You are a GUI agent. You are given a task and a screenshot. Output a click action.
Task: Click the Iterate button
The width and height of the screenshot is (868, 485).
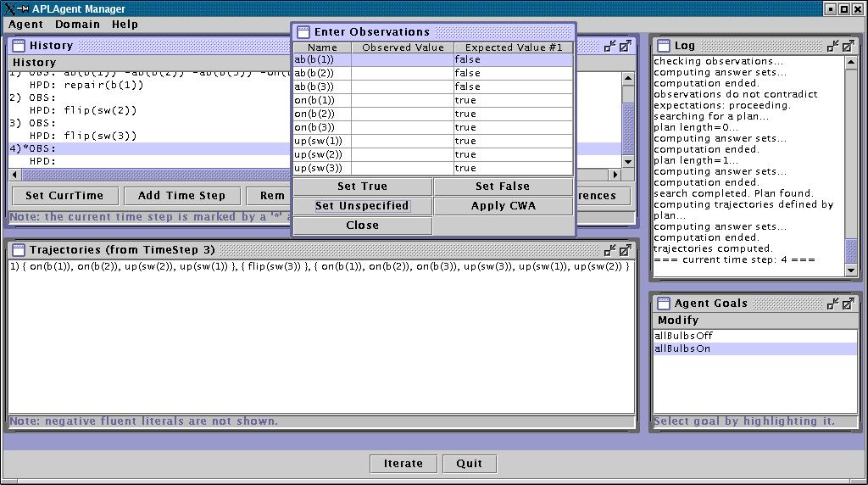[403, 464]
